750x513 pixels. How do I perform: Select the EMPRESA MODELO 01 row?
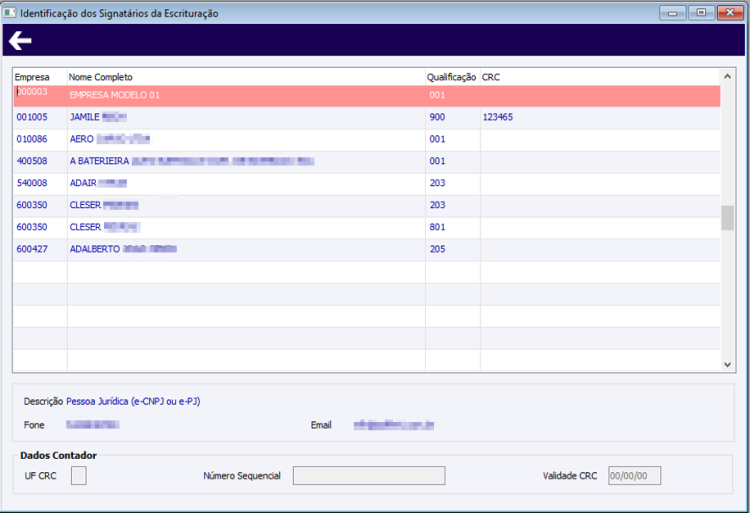tap(367, 96)
